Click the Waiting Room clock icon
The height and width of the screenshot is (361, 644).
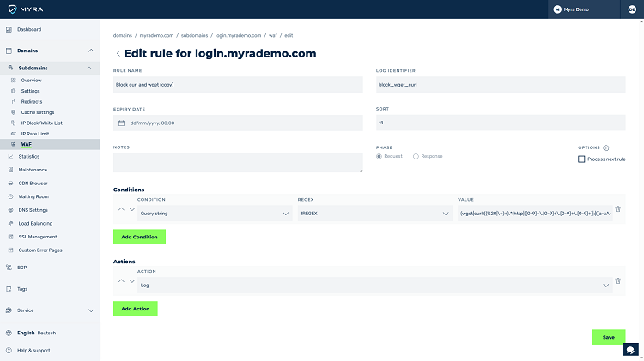10,196
